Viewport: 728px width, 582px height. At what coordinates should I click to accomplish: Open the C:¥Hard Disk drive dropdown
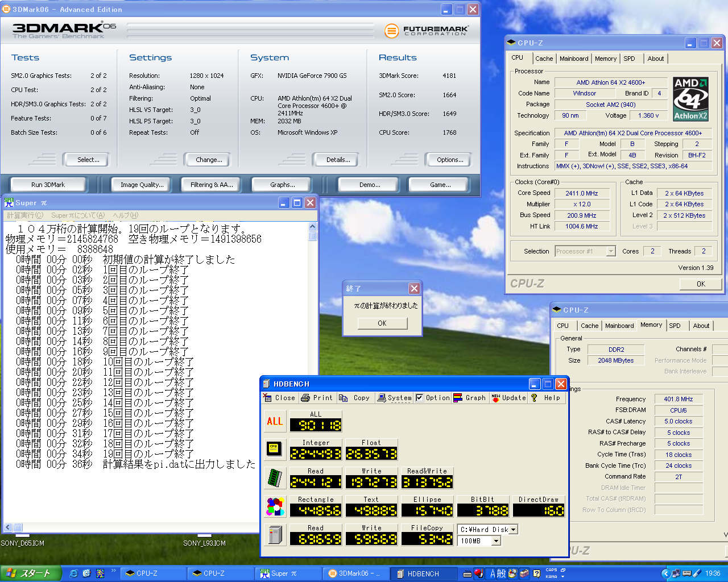[513, 529]
